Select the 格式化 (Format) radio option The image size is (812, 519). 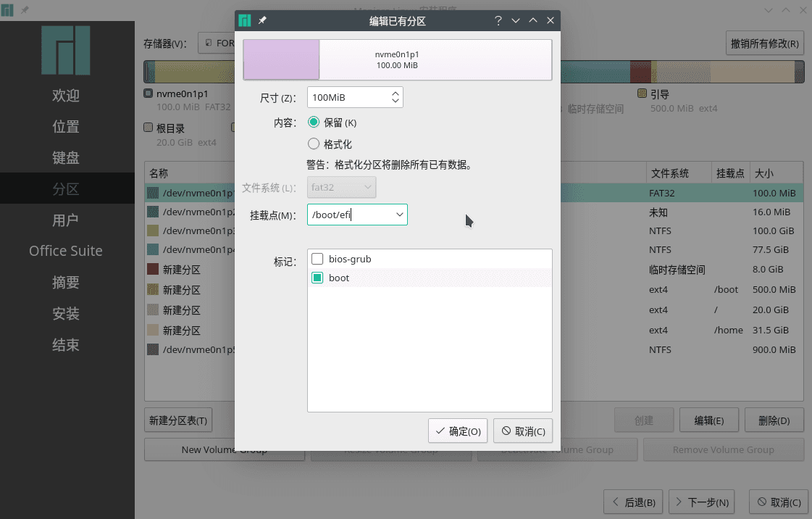(x=314, y=144)
